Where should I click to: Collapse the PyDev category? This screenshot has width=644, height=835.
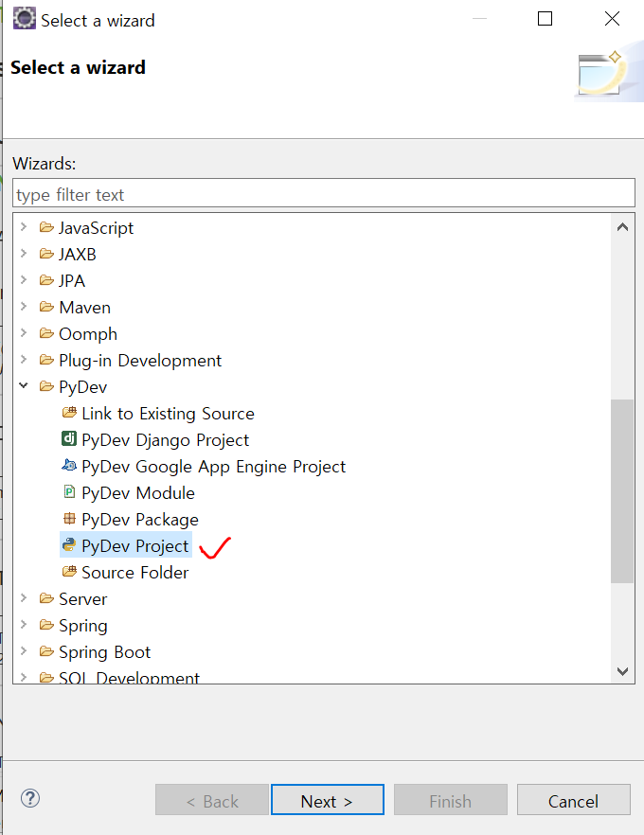pyautogui.click(x=24, y=385)
